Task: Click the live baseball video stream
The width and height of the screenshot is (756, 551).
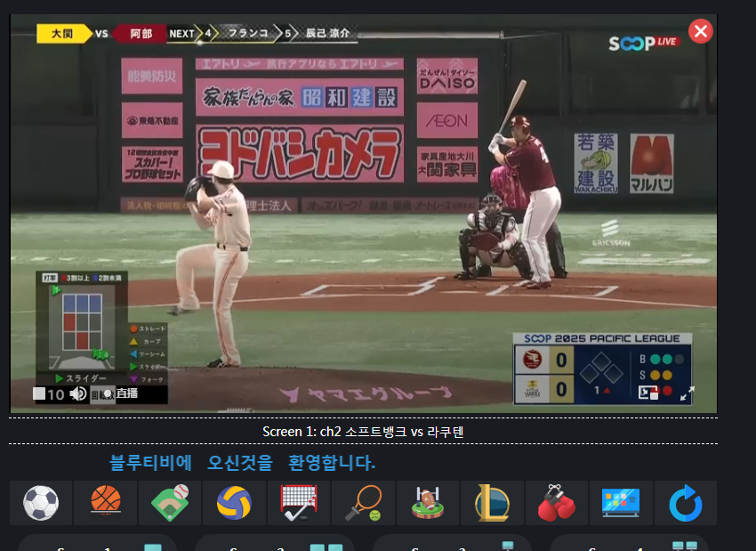Action: tap(364, 214)
